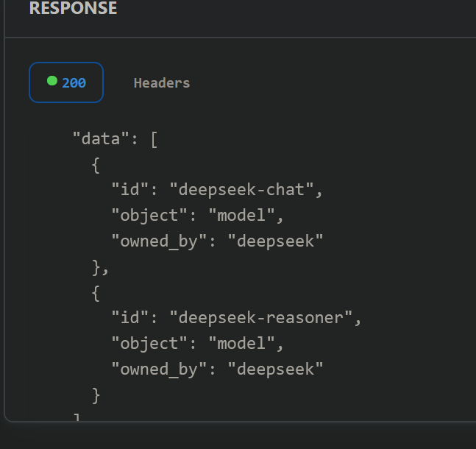Click the "data": [ line
Image resolution: width=476 pixels, height=449 pixels.
[116, 139]
